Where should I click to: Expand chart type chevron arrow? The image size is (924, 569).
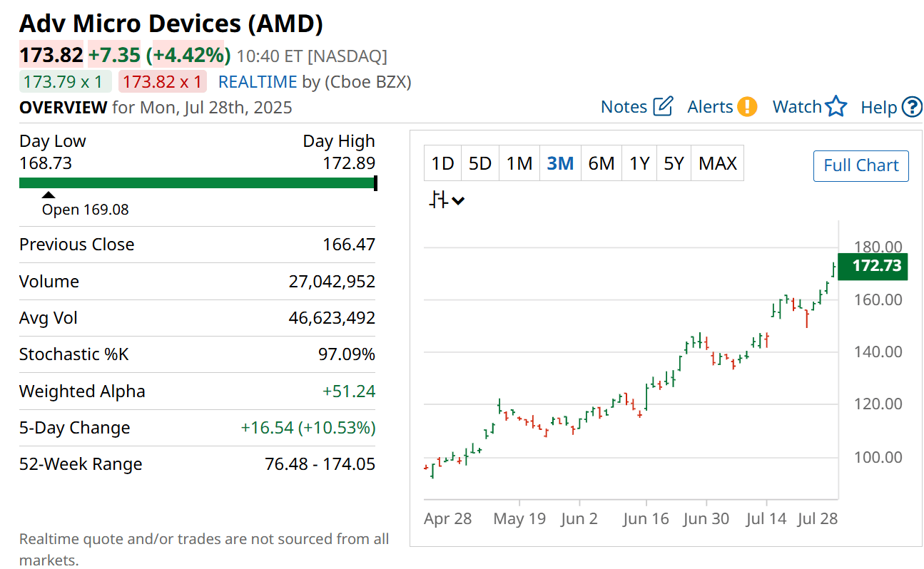click(458, 200)
